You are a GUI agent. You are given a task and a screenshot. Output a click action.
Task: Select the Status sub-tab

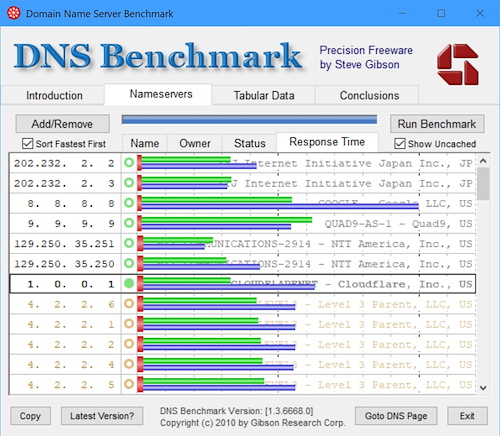250,143
